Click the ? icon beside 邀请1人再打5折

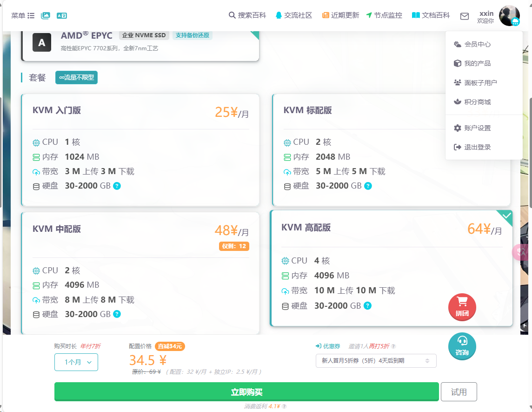[x=393, y=346]
